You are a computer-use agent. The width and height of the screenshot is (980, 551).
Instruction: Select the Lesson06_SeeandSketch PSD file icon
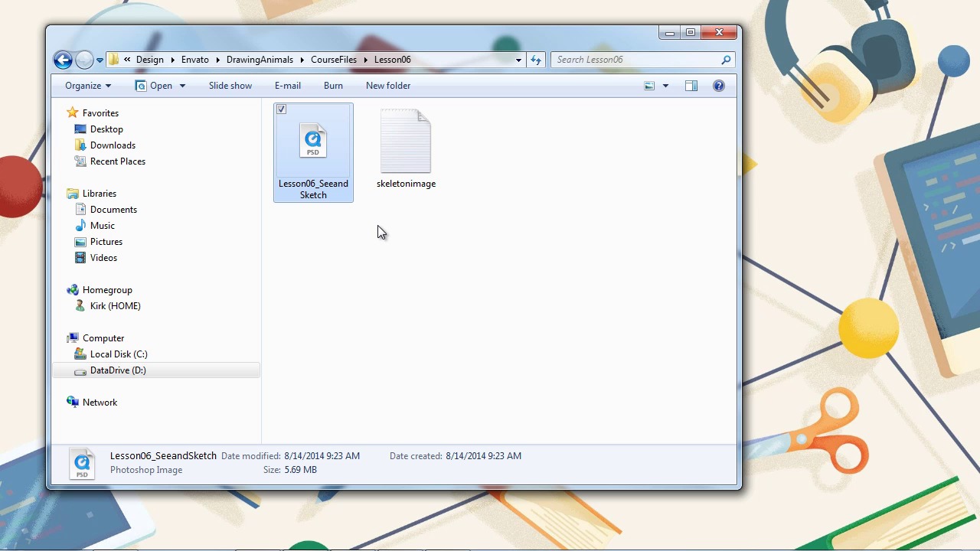point(313,140)
